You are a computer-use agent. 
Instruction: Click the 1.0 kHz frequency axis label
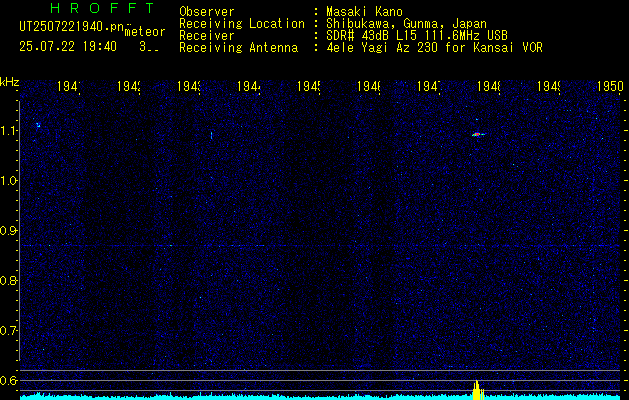(9, 181)
